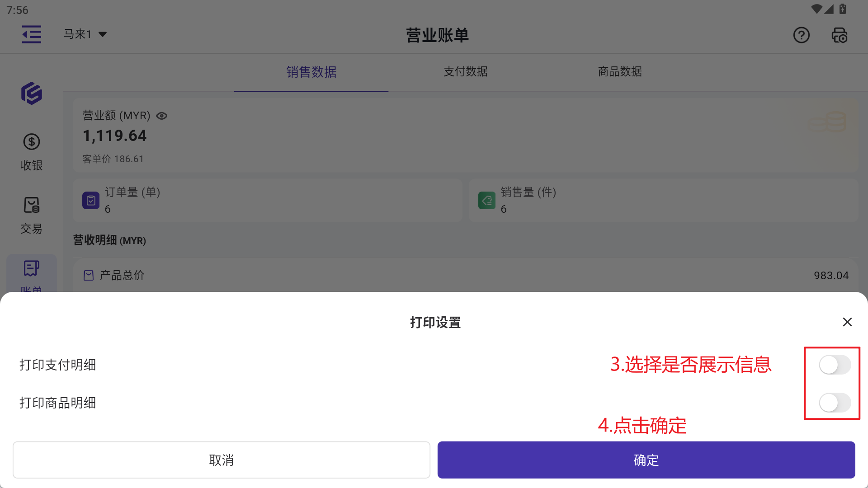868x488 pixels.
Task: Hide revenue amount with eye icon
Action: tap(162, 116)
